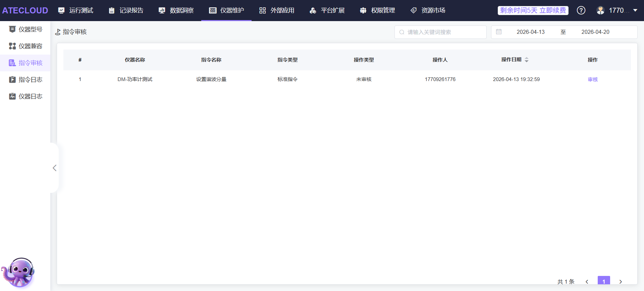The image size is (644, 291).
Task: Click 操作类型 column header
Action: (x=364, y=60)
